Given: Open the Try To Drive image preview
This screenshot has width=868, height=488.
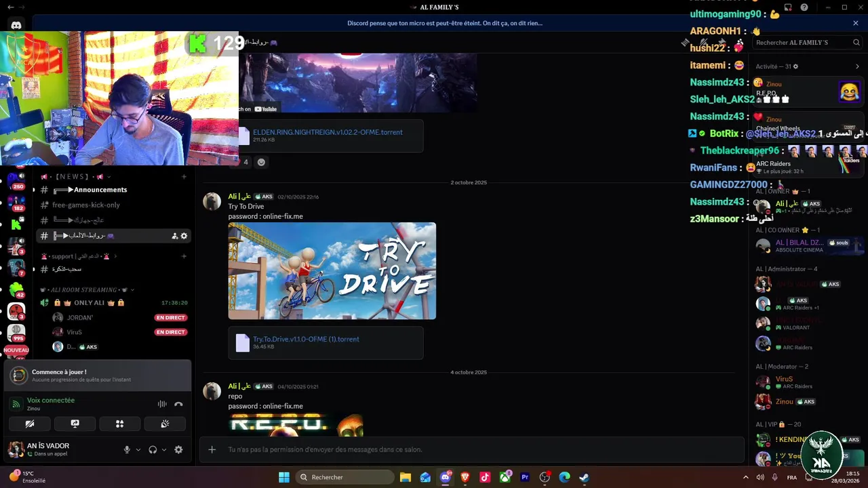Looking at the screenshot, I should 332,271.
